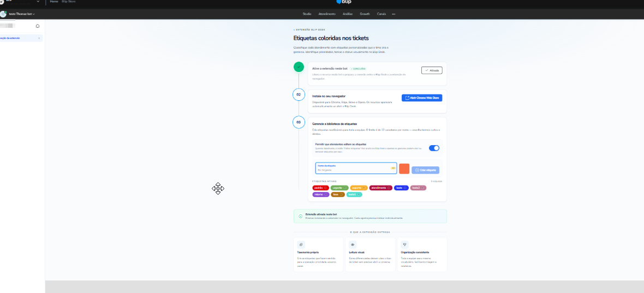The image size is (644, 293).
Task: Remove the 'pedrão' tag using its x icon
Action: [326, 188]
